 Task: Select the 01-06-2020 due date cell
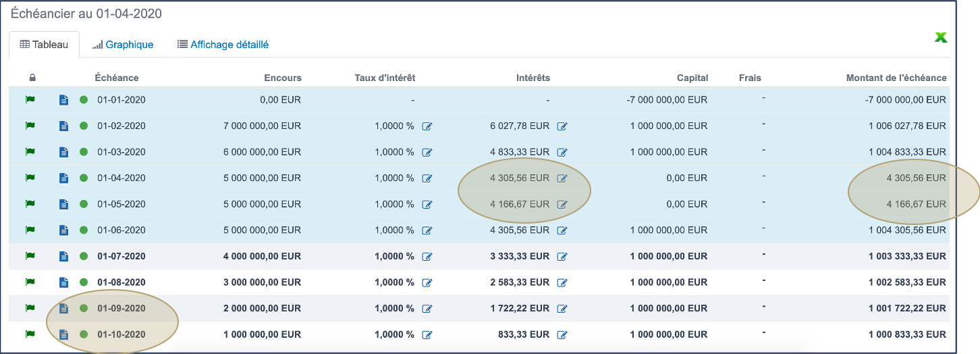pos(121,230)
